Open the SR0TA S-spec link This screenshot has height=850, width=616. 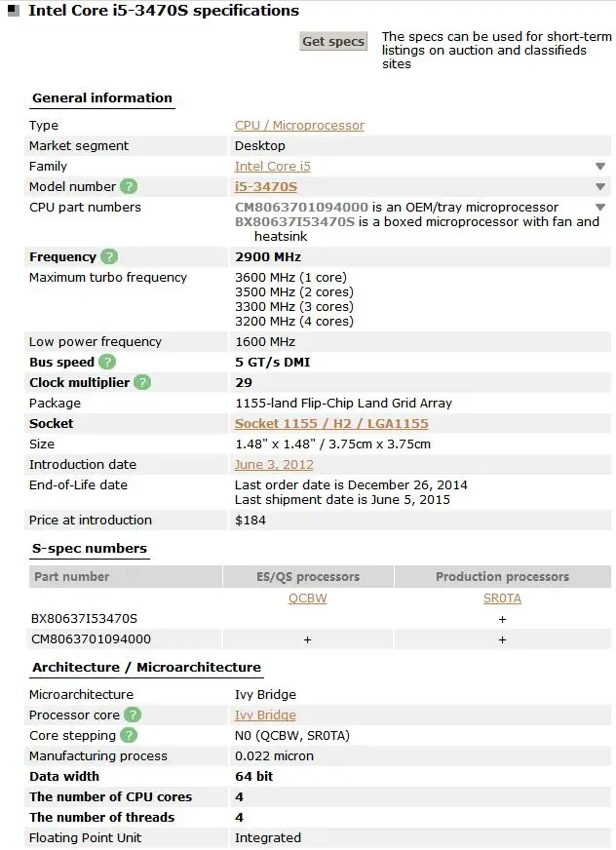click(502, 599)
